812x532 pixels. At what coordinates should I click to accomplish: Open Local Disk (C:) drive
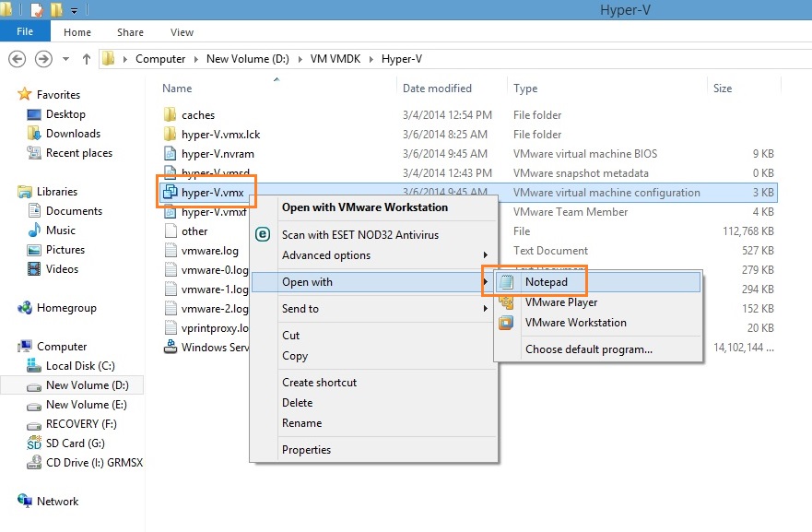[x=80, y=366]
